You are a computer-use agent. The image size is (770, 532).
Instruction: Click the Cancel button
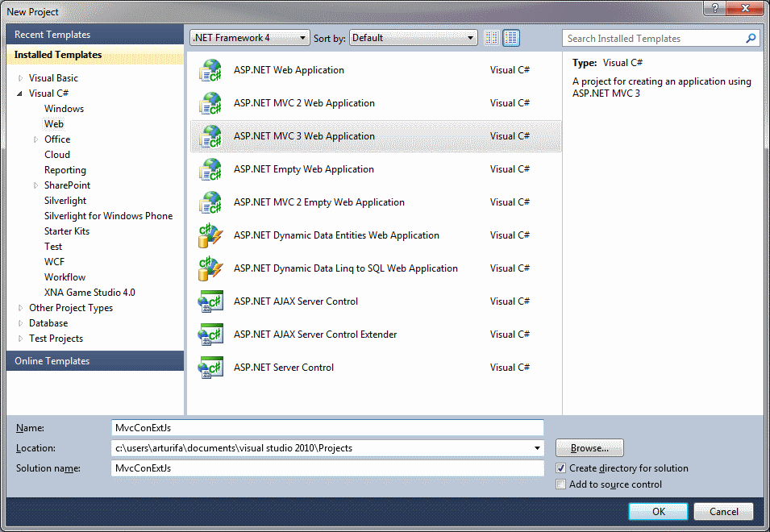pyautogui.click(x=723, y=511)
